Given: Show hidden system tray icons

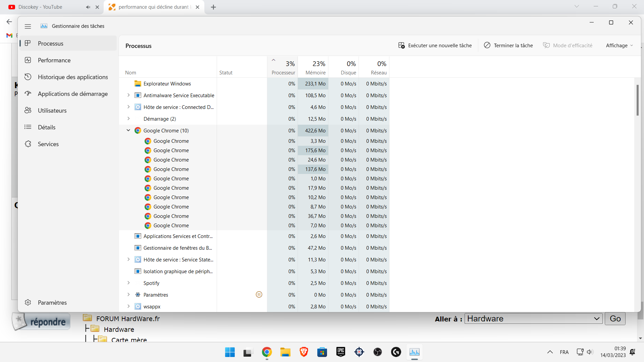Looking at the screenshot, I should click(550, 352).
